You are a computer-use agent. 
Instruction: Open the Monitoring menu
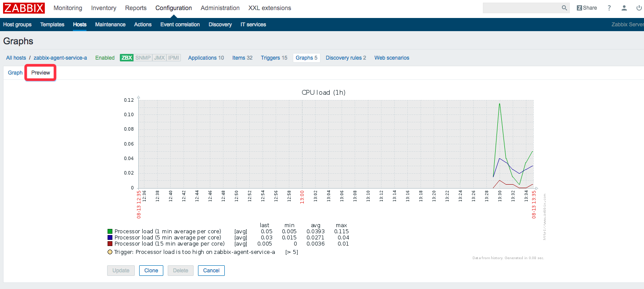pos(68,8)
